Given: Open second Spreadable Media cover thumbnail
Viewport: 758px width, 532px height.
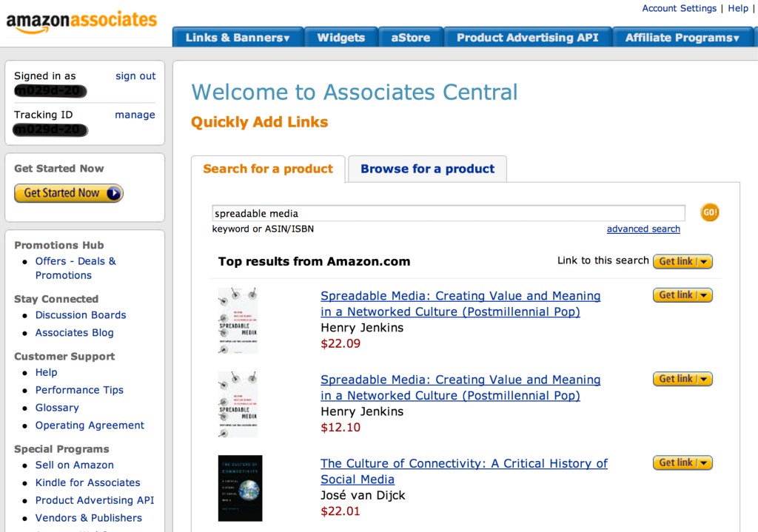Looking at the screenshot, I should 238,405.
